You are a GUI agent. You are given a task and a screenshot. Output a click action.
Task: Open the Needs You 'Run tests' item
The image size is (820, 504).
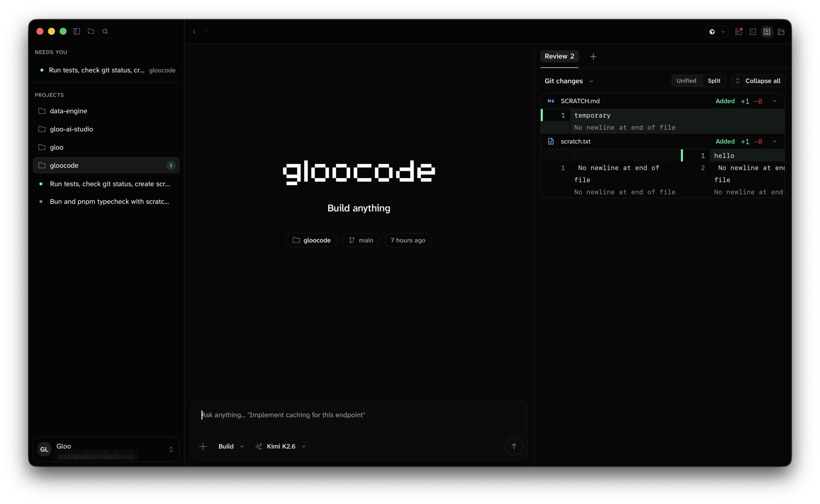[106, 70]
